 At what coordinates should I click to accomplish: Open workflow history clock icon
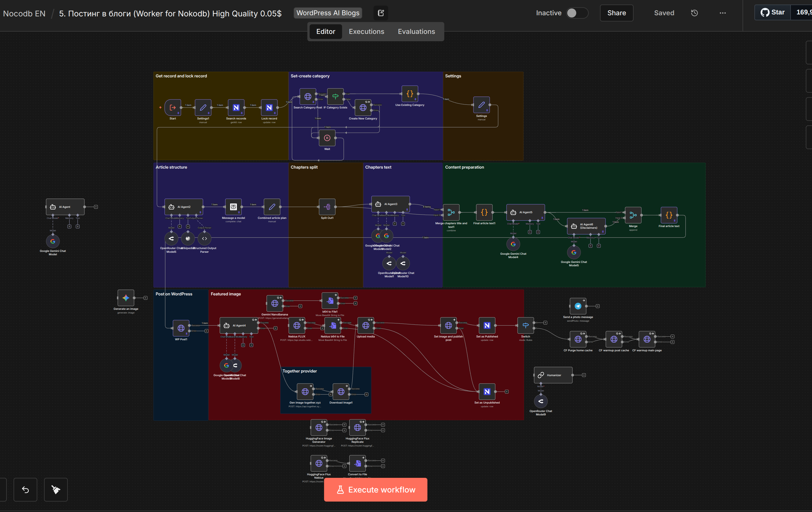[694, 13]
